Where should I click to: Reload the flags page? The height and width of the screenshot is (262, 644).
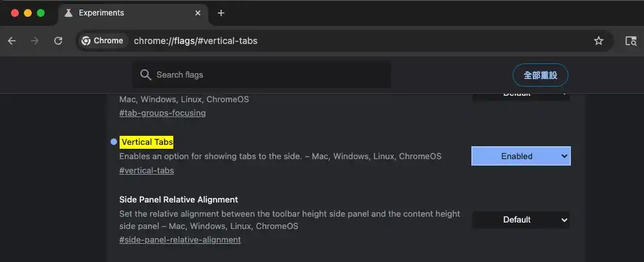coord(58,41)
